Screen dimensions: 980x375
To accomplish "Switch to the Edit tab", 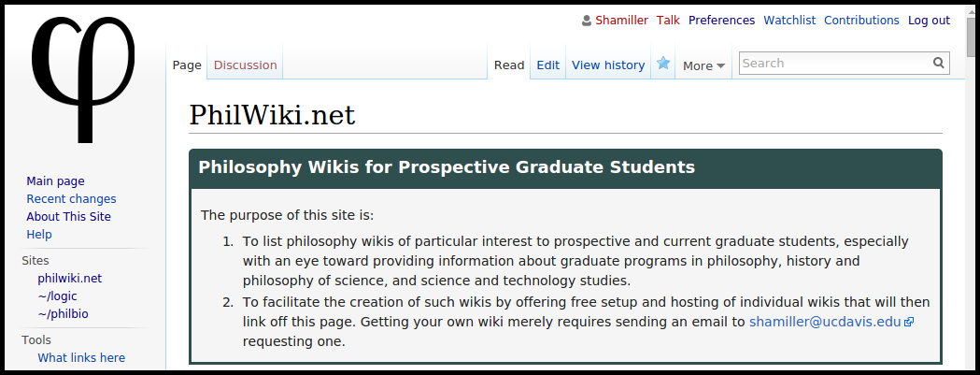I will coord(548,65).
